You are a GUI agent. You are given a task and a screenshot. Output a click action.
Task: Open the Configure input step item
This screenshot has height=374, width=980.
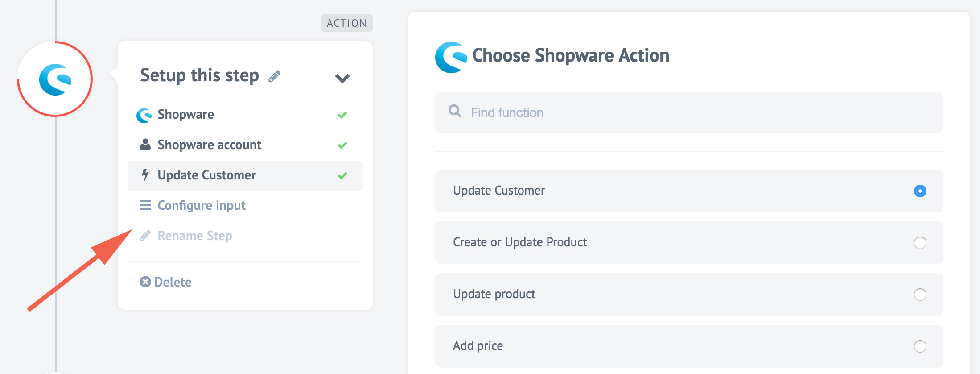click(202, 205)
